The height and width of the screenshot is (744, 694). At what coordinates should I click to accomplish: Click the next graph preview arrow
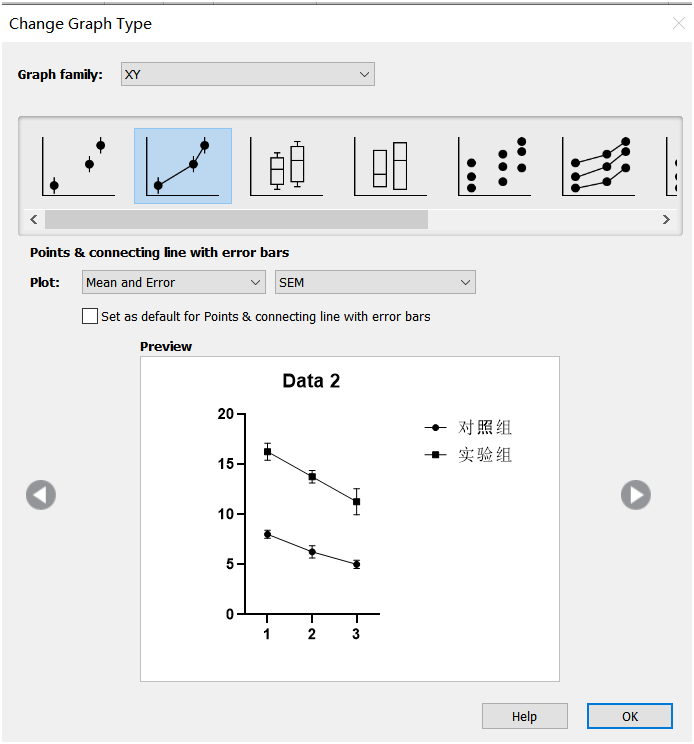[635, 495]
